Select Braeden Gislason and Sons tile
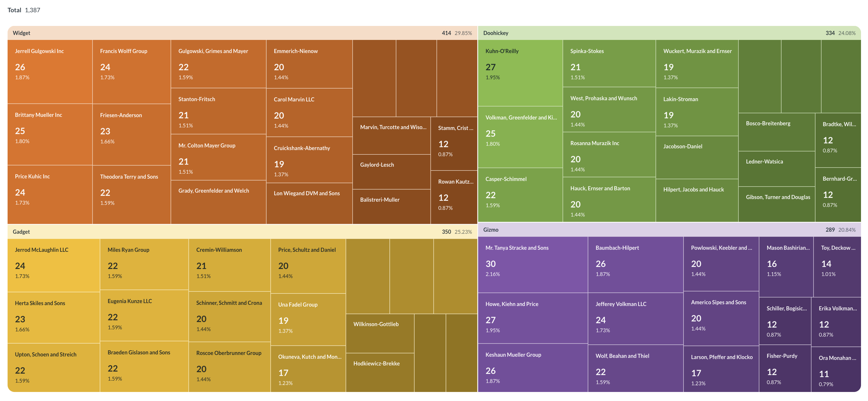This screenshot has width=868, height=401. (x=144, y=367)
